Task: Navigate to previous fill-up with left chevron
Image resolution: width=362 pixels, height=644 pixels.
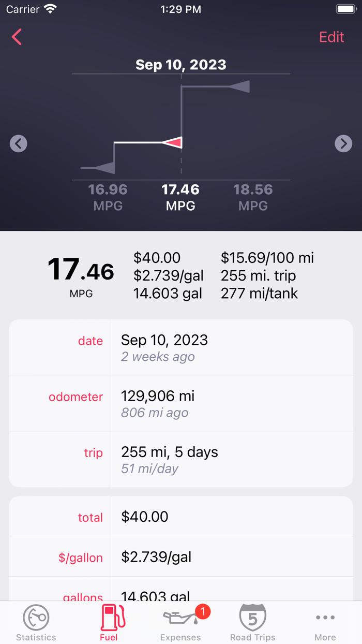Action: point(19,143)
